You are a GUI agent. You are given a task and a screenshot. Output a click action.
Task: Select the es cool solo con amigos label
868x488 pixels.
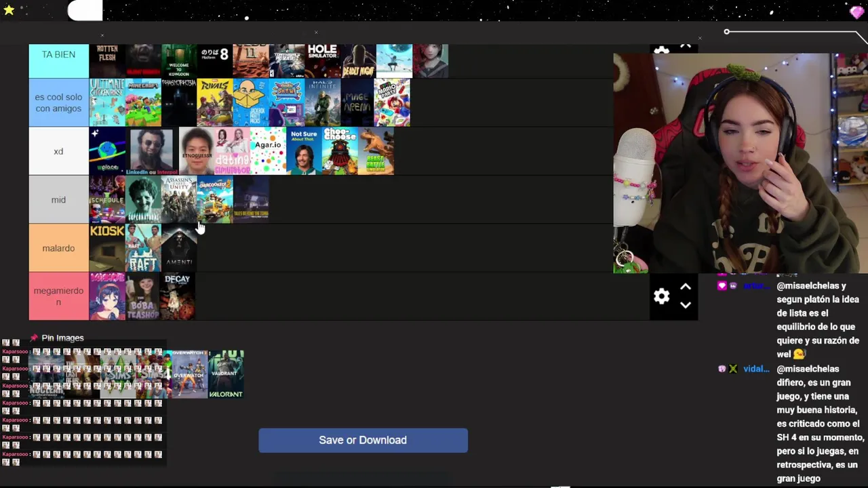pyautogui.click(x=58, y=102)
